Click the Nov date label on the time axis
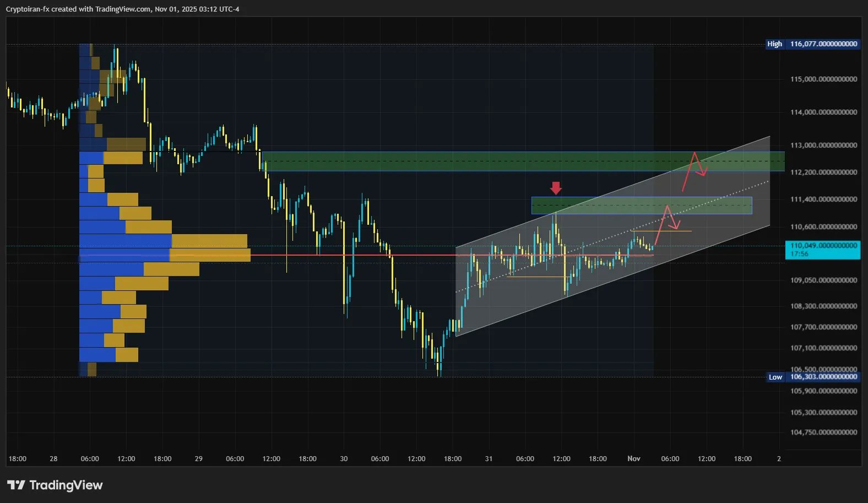 [634, 459]
